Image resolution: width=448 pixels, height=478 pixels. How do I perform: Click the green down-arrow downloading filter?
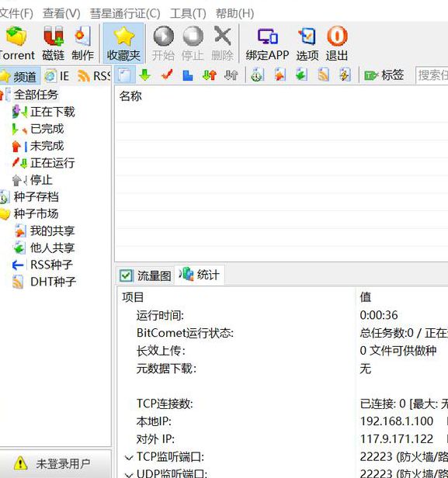pyautogui.click(x=145, y=75)
